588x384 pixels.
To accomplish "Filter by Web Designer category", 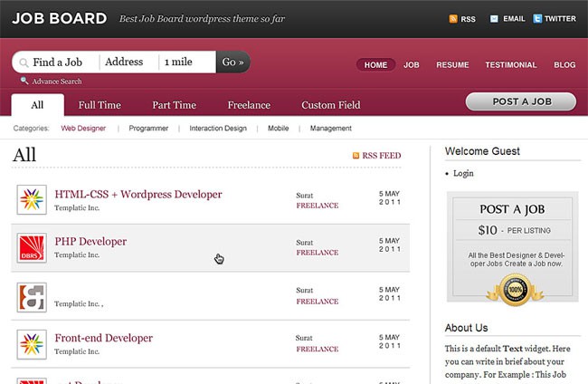I will click(x=83, y=129).
